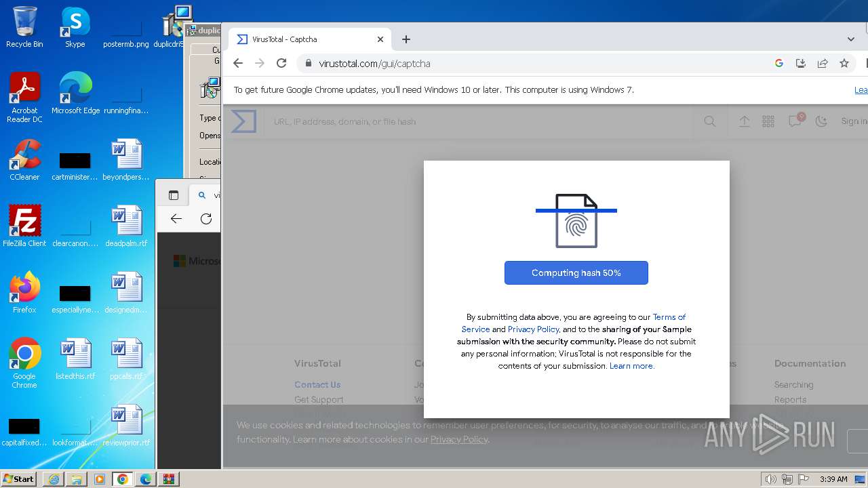Click the Action Center flag tray icon
The width and height of the screenshot is (868, 488).
803,479
